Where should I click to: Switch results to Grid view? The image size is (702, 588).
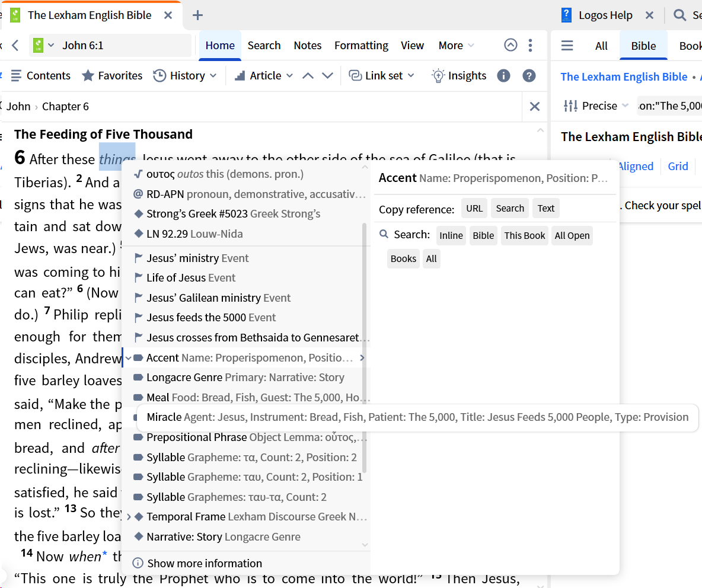pos(678,167)
